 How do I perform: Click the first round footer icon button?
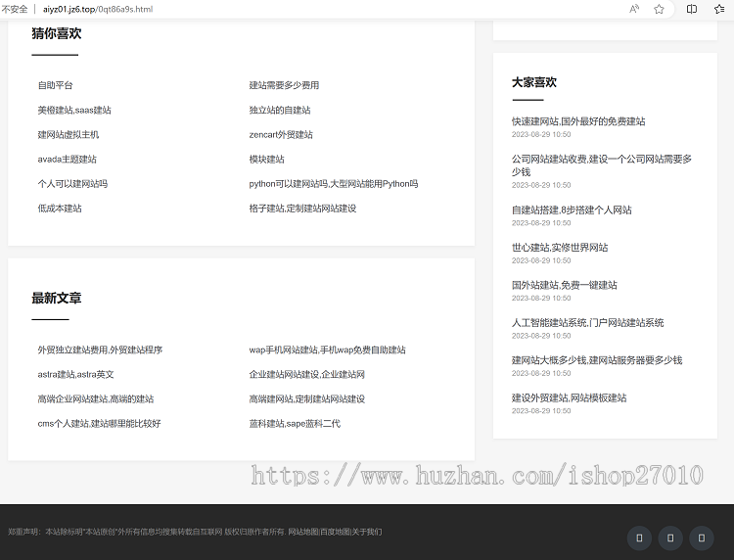click(x=639, y=538)
